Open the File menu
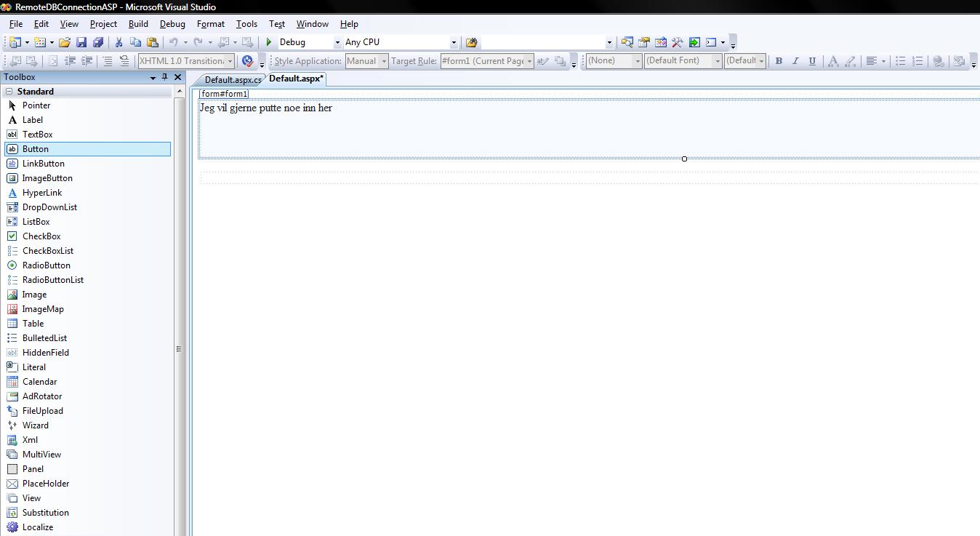 (x=16, y=24)
